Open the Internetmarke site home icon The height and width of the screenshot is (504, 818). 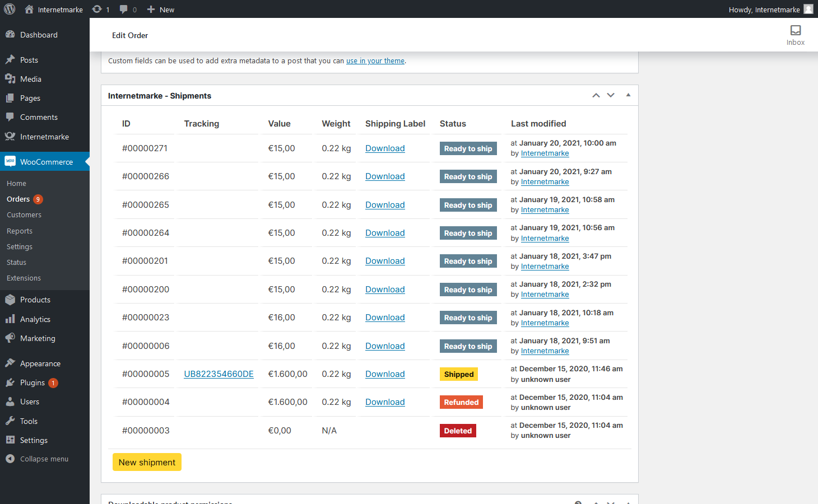coord(29,9)
